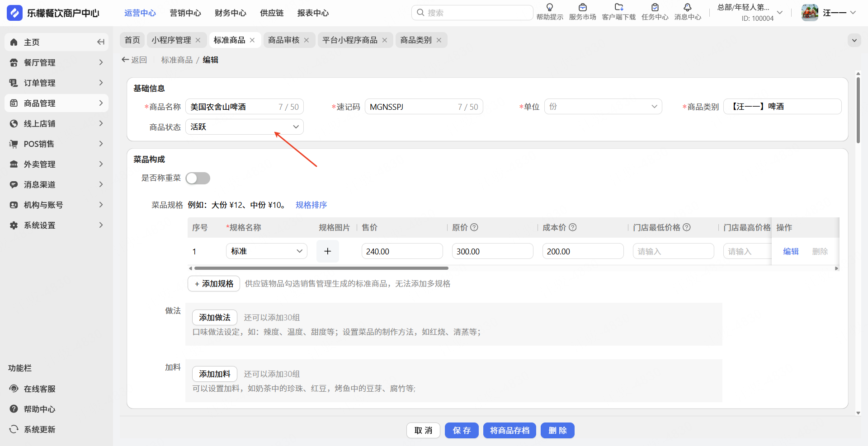Click the 规格排序 link

(311, 205)
